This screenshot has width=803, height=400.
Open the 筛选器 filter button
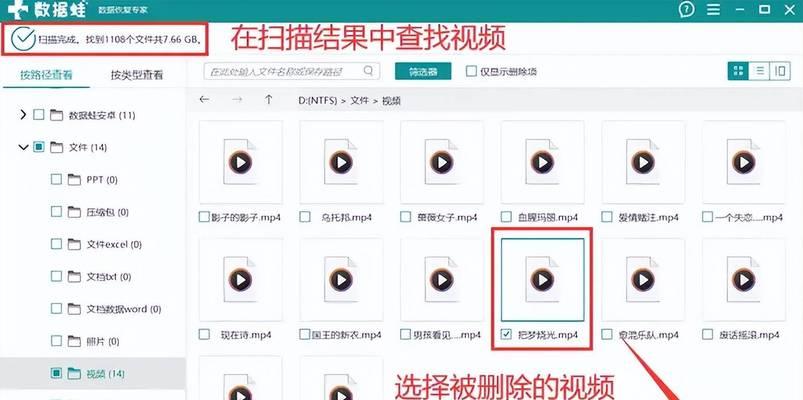point(423,71)
